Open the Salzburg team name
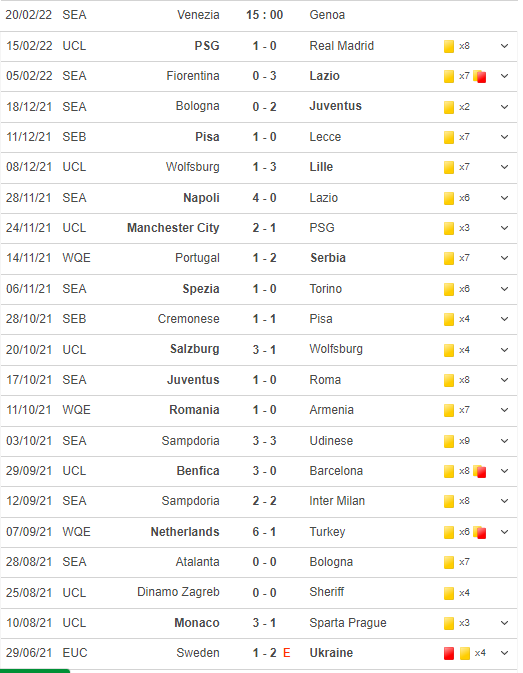The image size is (523, 673). 194,349
